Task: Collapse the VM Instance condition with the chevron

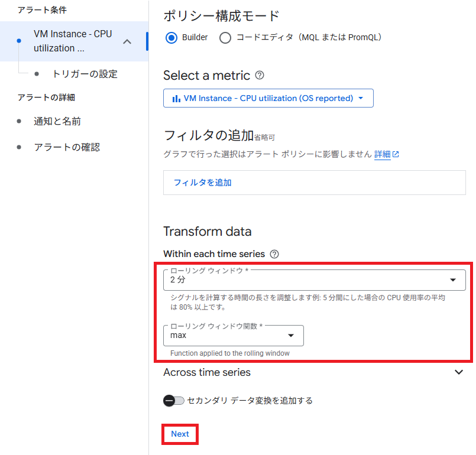Action: pyautogui.click(x=127, y=41)
